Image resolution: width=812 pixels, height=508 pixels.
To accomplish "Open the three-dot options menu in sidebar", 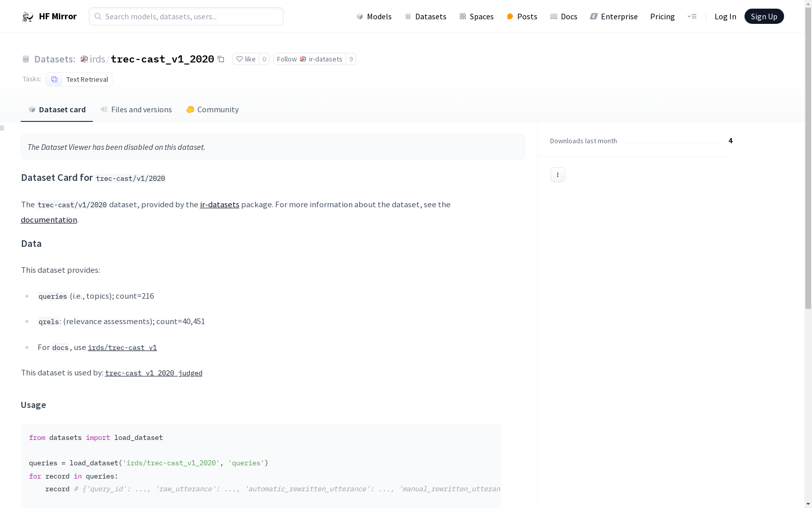I will coord(557,175).
